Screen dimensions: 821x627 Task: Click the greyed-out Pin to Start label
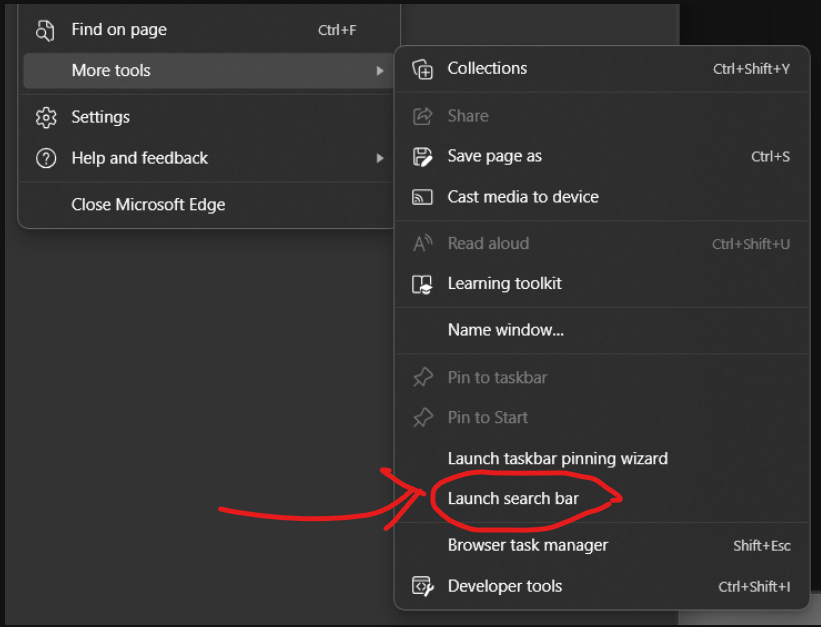pyautogui.click(x=488, y=417)
